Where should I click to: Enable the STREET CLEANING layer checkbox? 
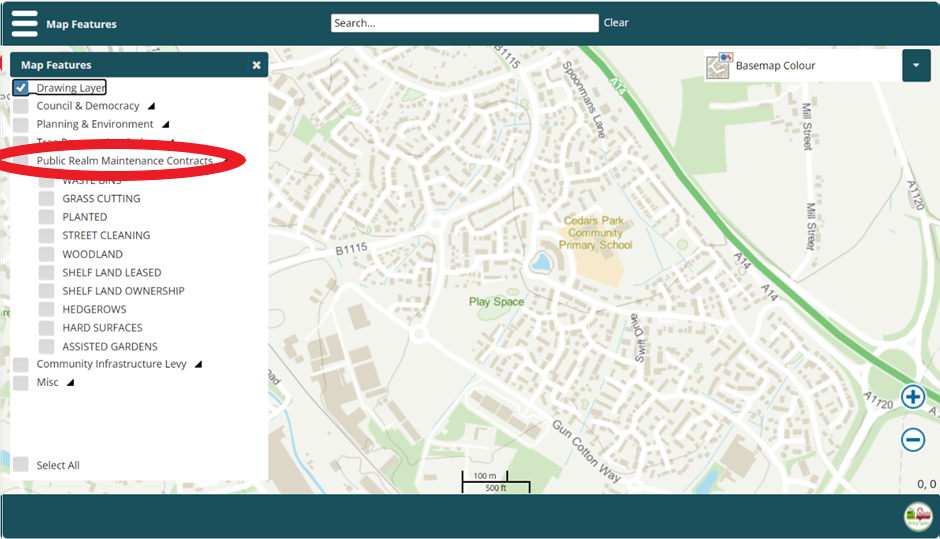[x=46, y=235]
